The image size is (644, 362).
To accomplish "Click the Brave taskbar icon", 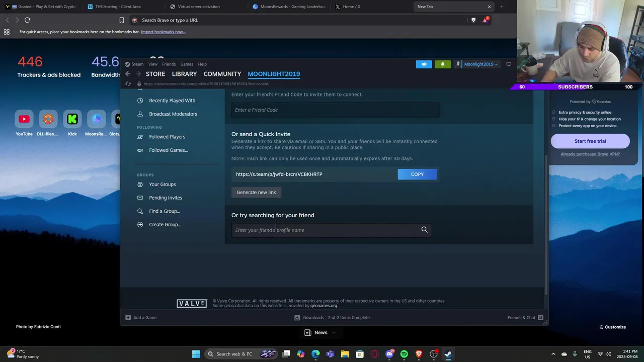I will pos(419,354).
